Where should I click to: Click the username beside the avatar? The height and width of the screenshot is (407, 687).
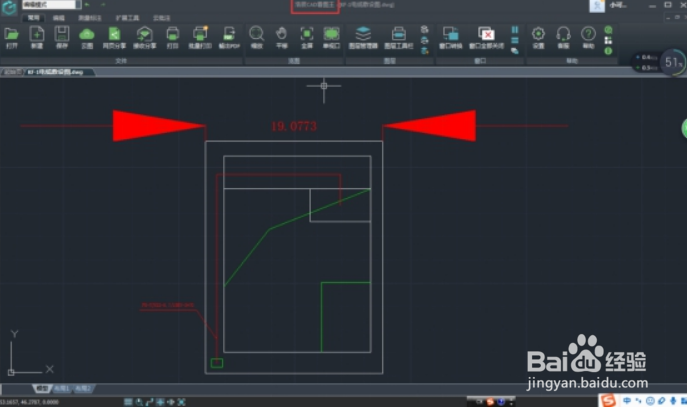click(618, 5)
